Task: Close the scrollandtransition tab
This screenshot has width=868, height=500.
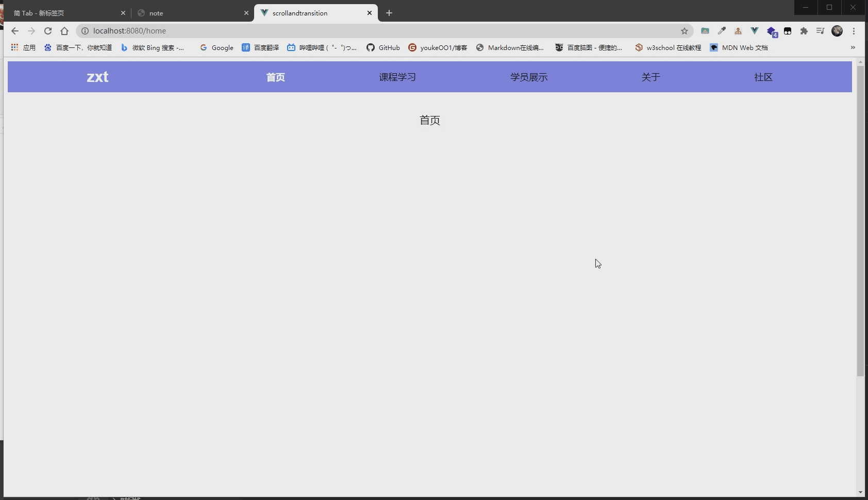Action: point(370,13)
